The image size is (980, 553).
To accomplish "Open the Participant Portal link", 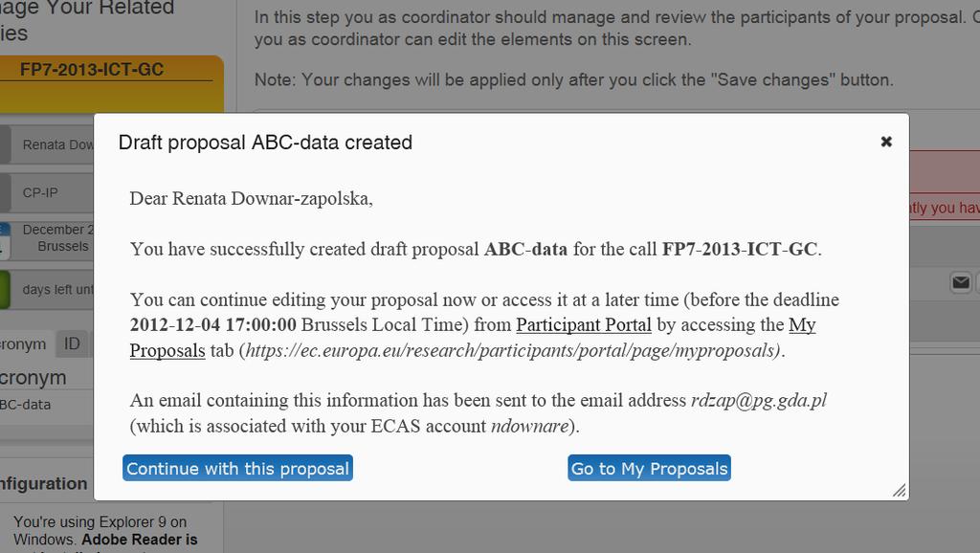I will (584, 325).
